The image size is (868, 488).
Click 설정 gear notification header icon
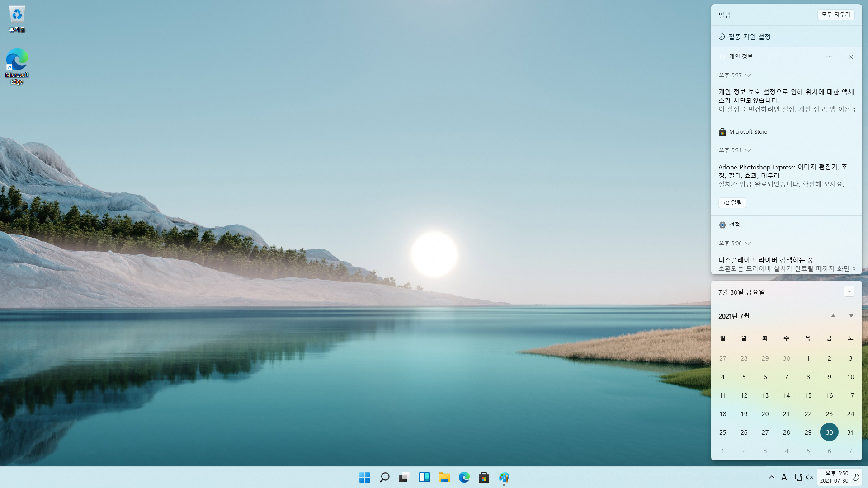coord(722,225)
